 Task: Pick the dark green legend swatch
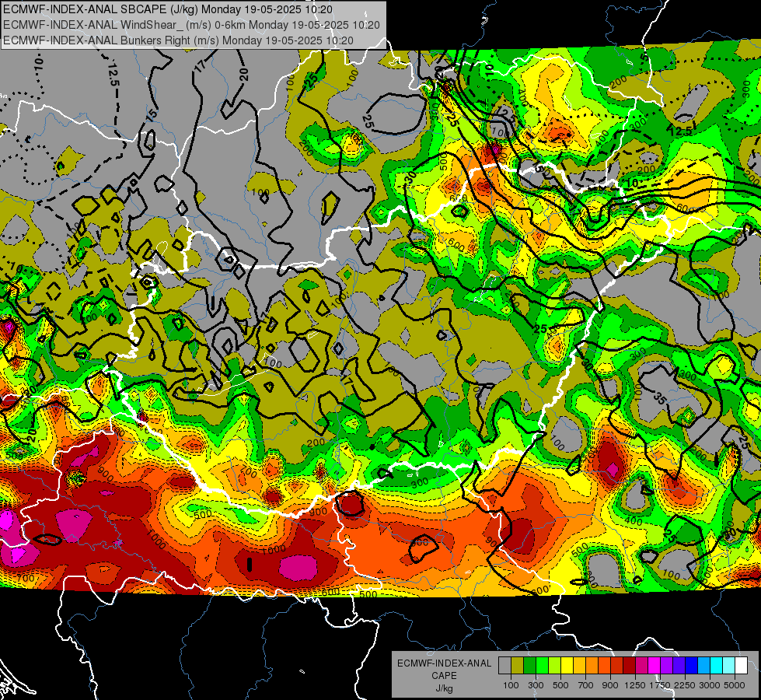[529, 665]
